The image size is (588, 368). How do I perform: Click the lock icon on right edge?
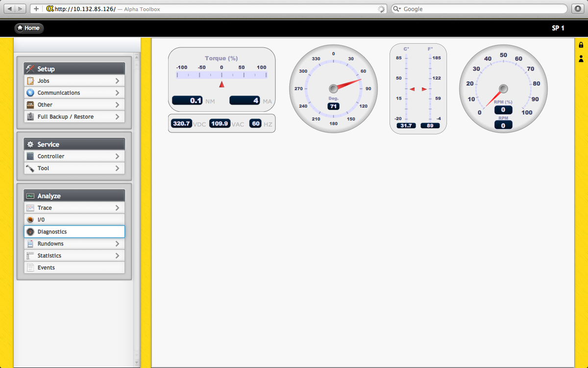pos(581,45)
